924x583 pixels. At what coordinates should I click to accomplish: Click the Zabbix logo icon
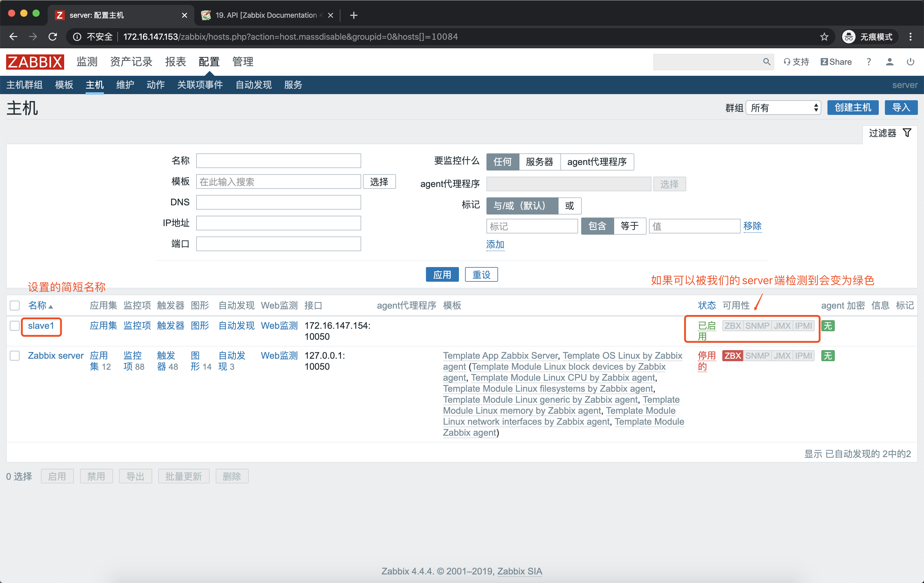[x=35, y=62]
